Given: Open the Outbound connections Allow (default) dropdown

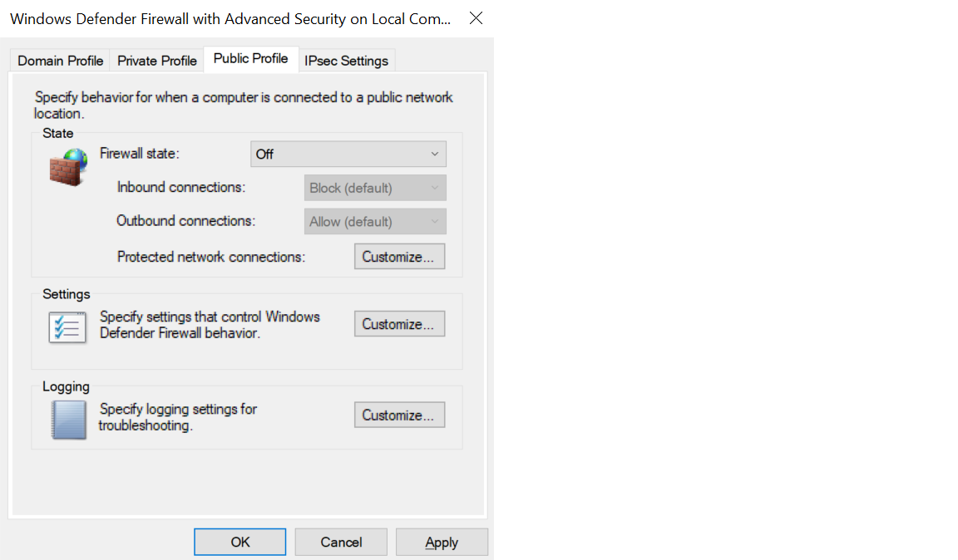Looking at the screenshot, I should click(x=375, y=221).
